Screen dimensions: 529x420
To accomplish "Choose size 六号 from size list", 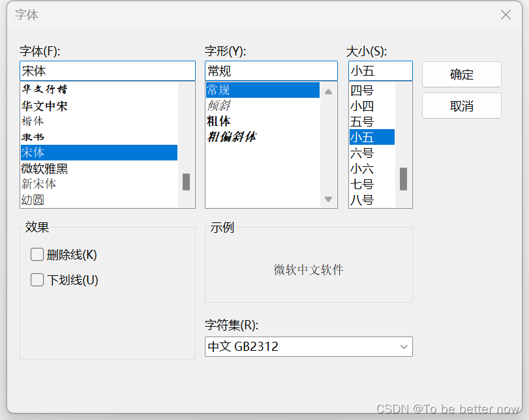I will pos(372,153).
